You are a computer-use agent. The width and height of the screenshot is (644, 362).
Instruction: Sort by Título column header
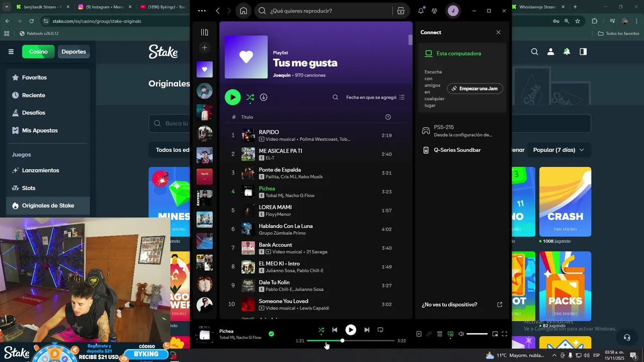[x=247, y=117]
